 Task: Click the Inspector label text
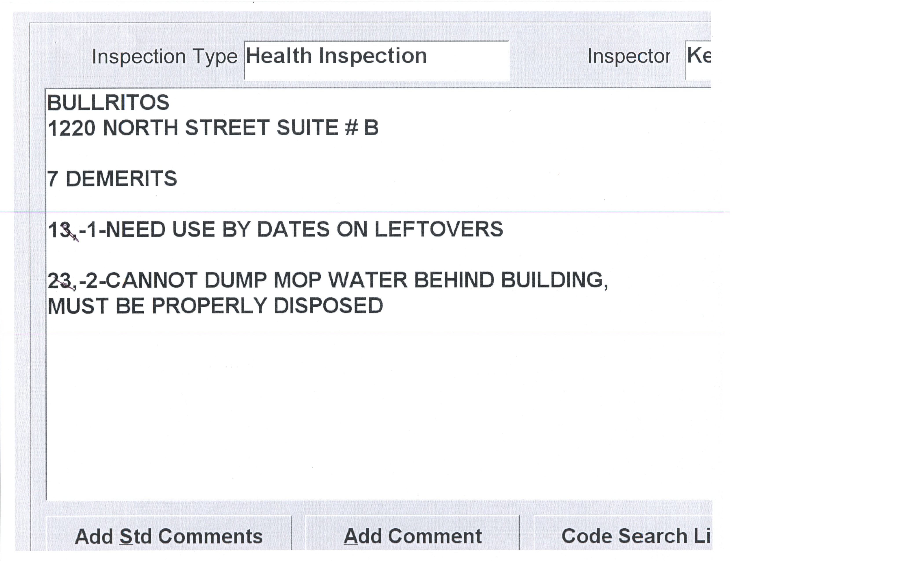pos(629,56)
